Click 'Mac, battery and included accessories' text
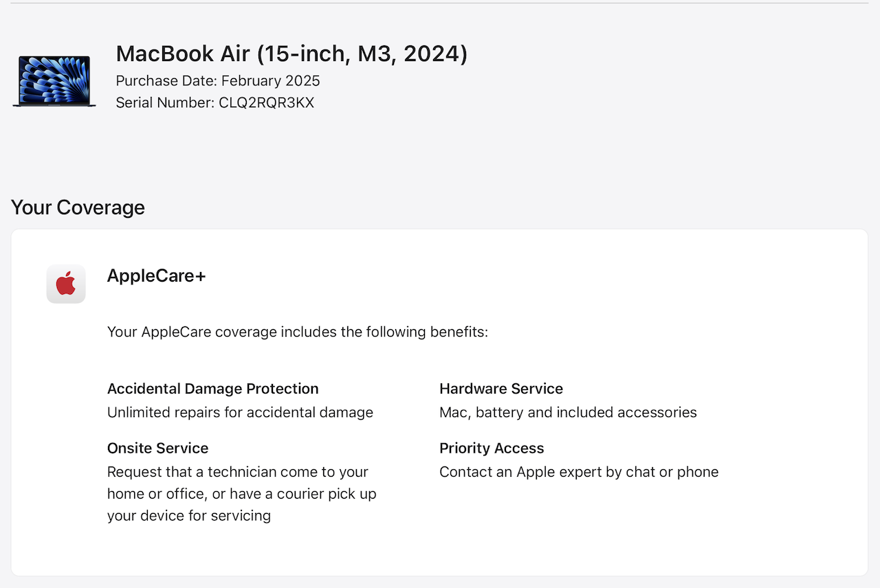Screen dimensions: 880x588 568,412
